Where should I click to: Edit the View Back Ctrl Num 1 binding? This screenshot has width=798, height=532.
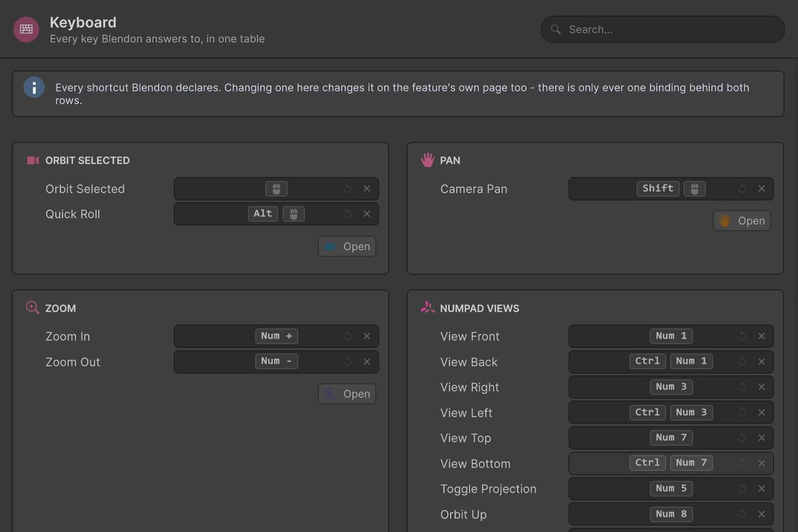(671, 362)
